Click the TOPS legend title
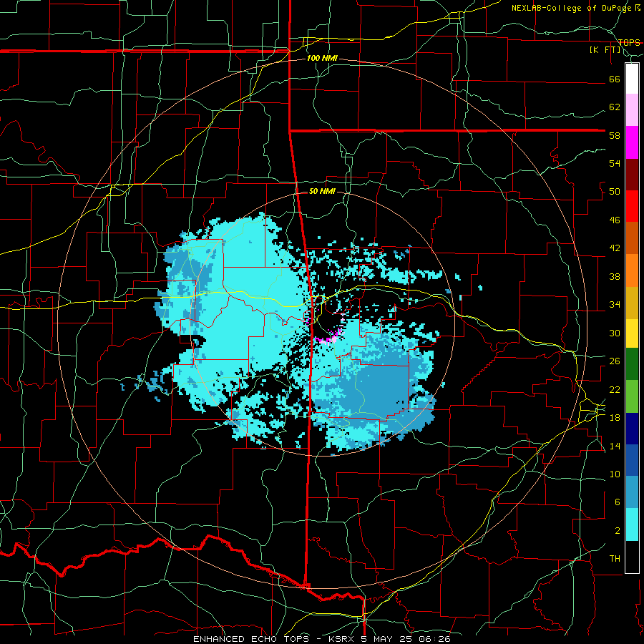This screenshot has width=644, height=644. click(x=629, y=42)
